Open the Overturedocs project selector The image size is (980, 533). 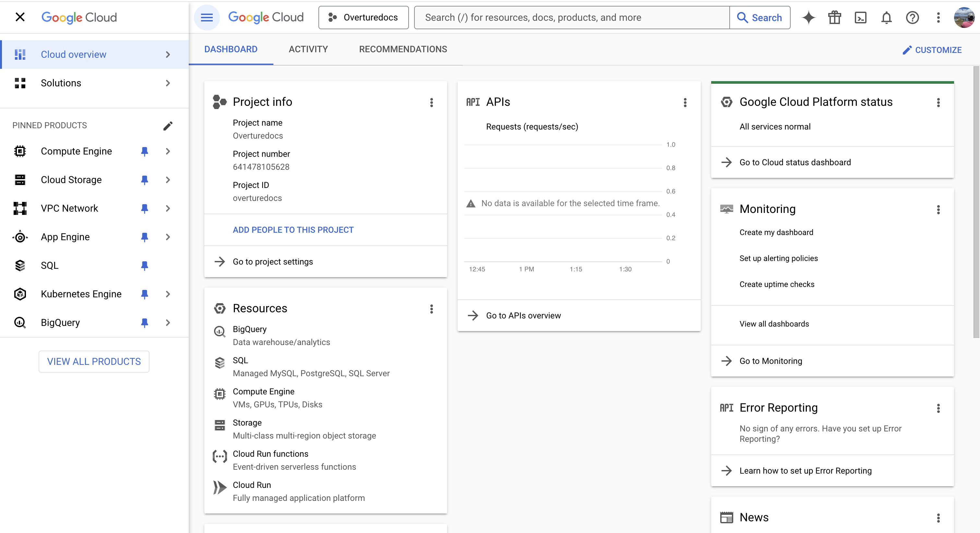[x=363, y=18]
